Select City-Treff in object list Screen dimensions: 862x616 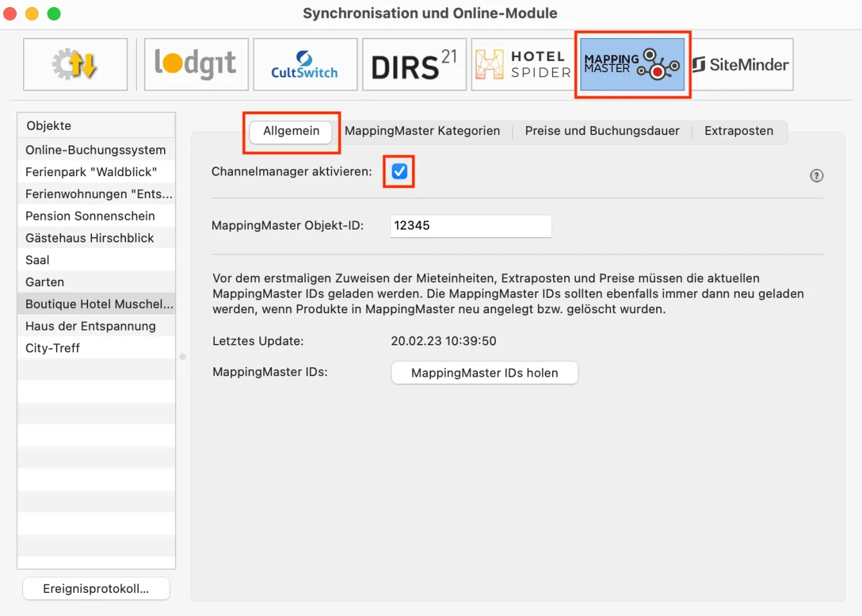click(x=96, y=348)
